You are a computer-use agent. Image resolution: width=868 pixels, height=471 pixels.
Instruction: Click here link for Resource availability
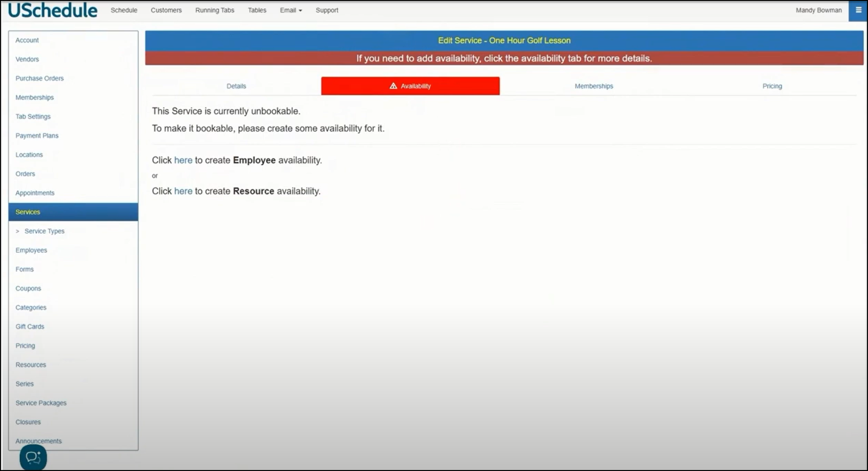[x=183, y=191]
